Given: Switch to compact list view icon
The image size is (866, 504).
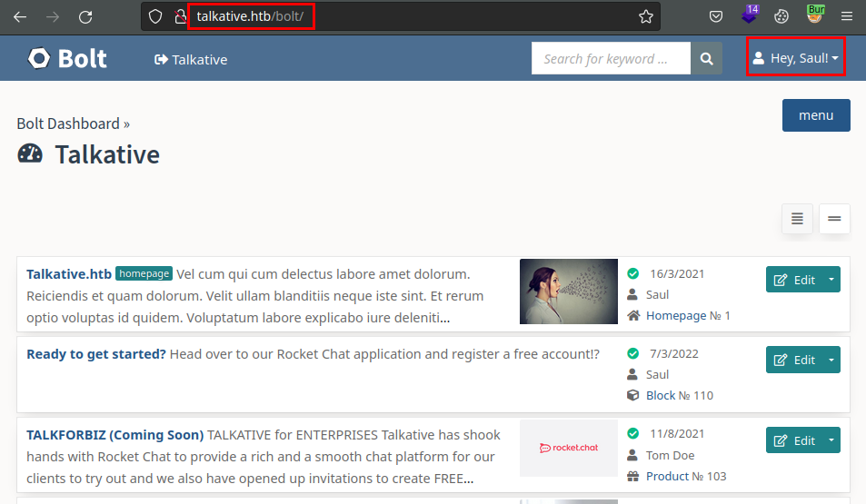Looking at the screenshot, I should [834, 219].
